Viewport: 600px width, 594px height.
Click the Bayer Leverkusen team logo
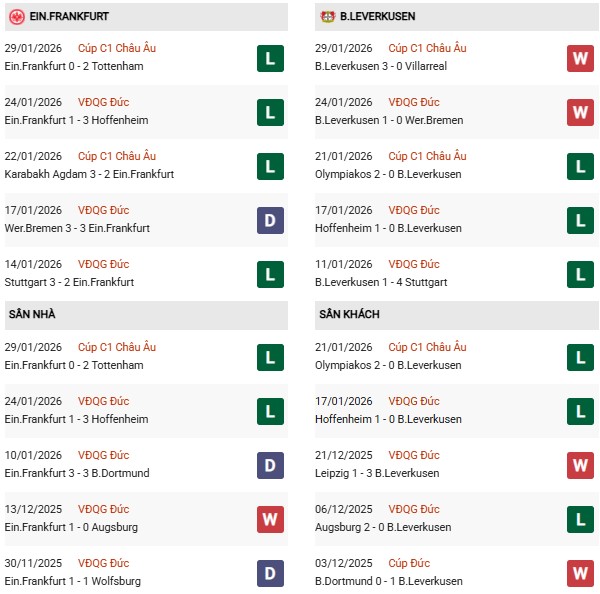(x=327, y=17)
